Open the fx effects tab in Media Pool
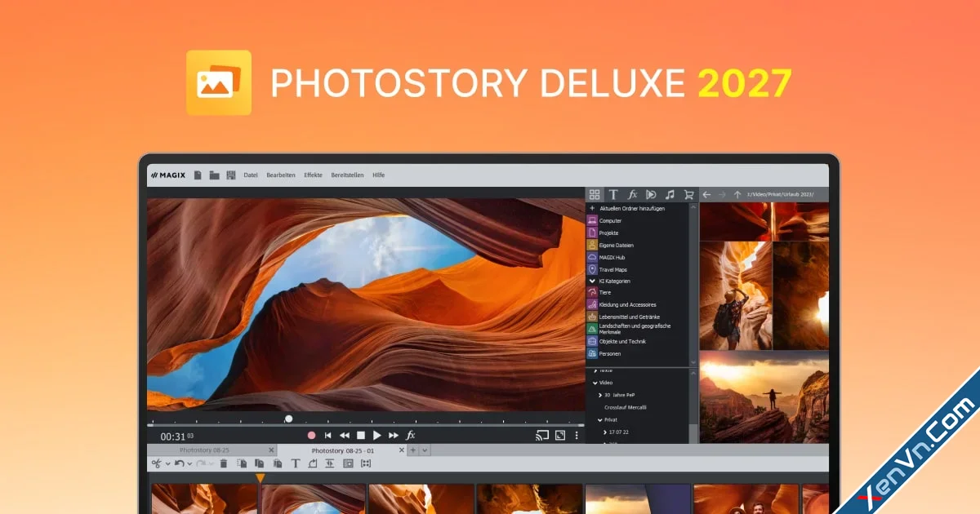Screen dimensions: 980x514 [x=632, y=194]
